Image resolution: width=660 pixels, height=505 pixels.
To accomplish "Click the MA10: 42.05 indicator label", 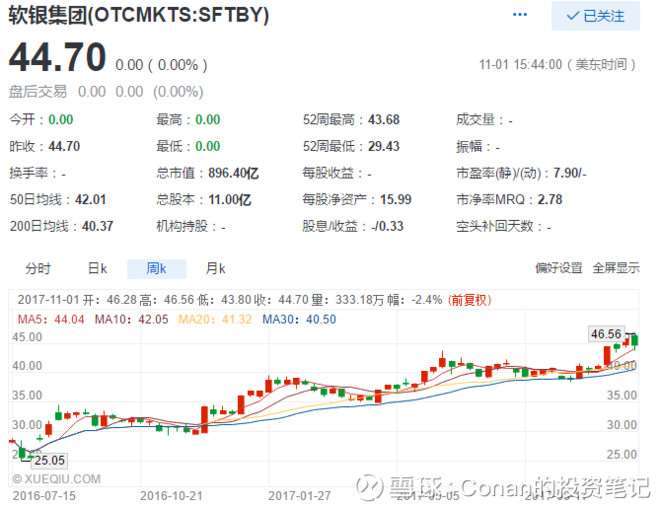I will [131, 319].
